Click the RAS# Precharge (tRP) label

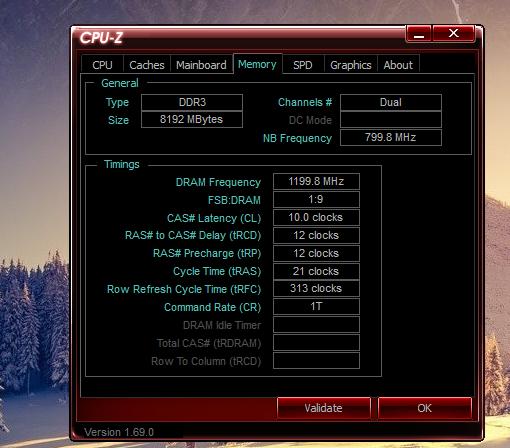point(207,254)
